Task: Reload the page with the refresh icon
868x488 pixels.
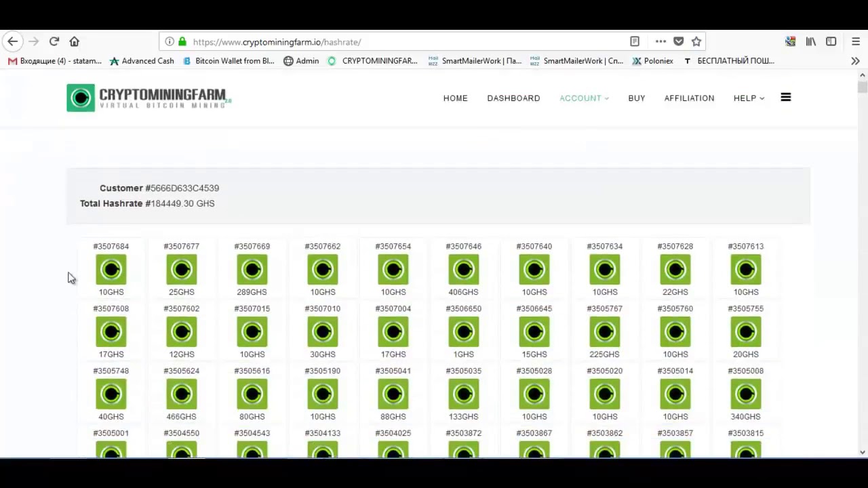Action: (54, 41)
